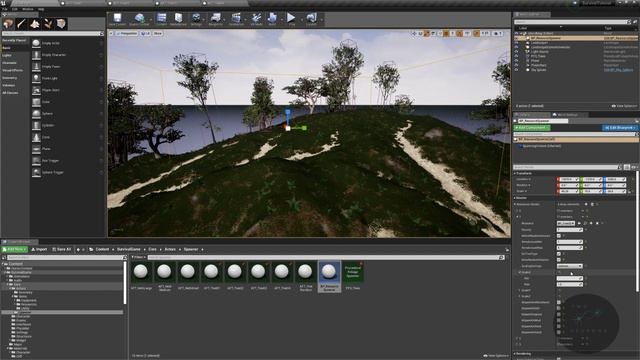Open the Marketplace toolbar icon
This screenshot has height=360, width=640.
coord(178,19)
